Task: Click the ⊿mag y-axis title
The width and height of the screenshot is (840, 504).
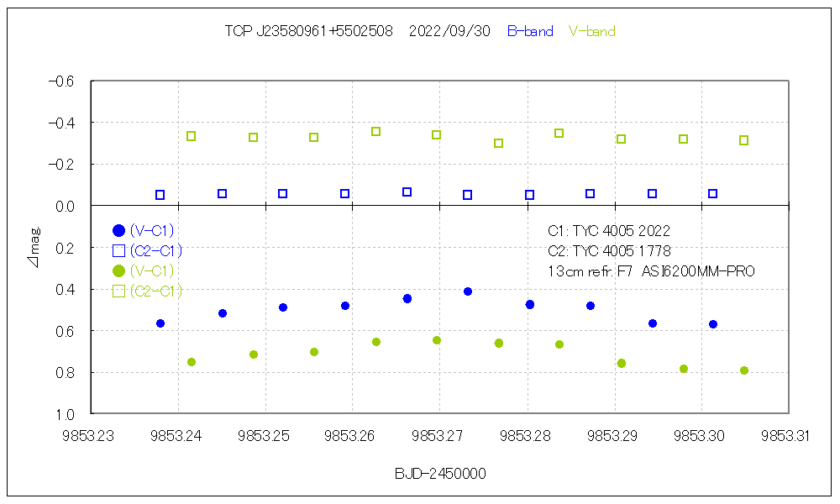Action: pyautogui.click(x=32, y=249)
